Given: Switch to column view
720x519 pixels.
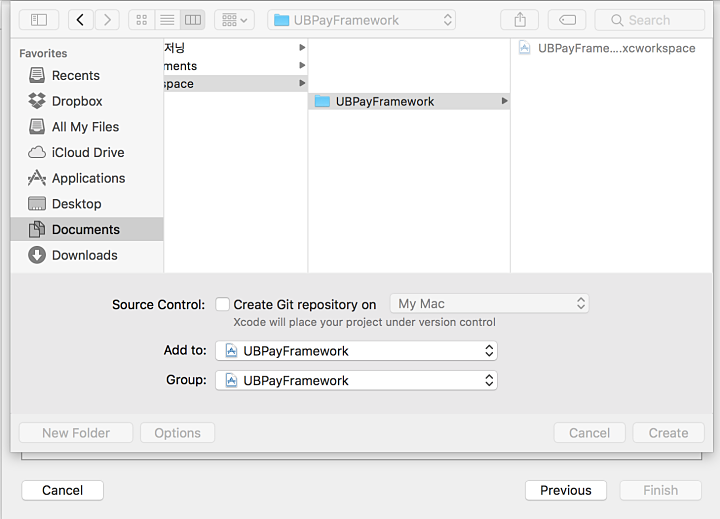Looking at the screenshot, I should coord(192,20).
